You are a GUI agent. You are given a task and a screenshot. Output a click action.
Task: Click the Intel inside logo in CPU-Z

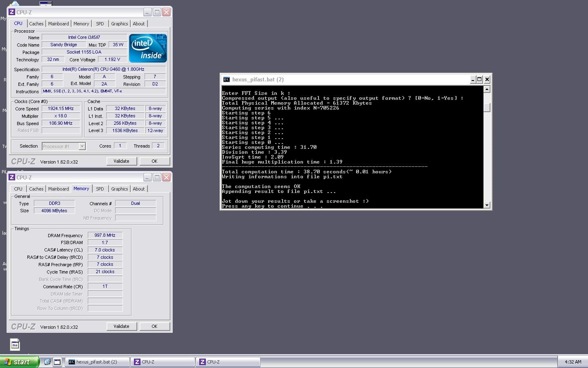148,48
